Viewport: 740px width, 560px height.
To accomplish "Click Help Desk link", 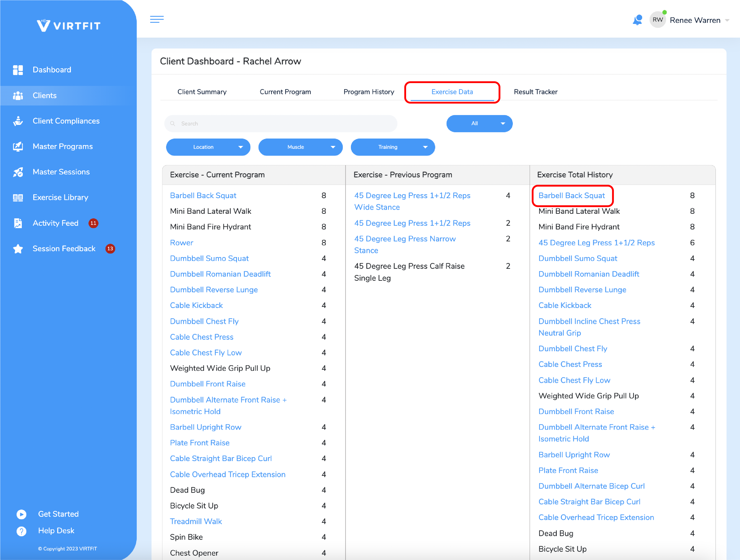I will (56, 531).
